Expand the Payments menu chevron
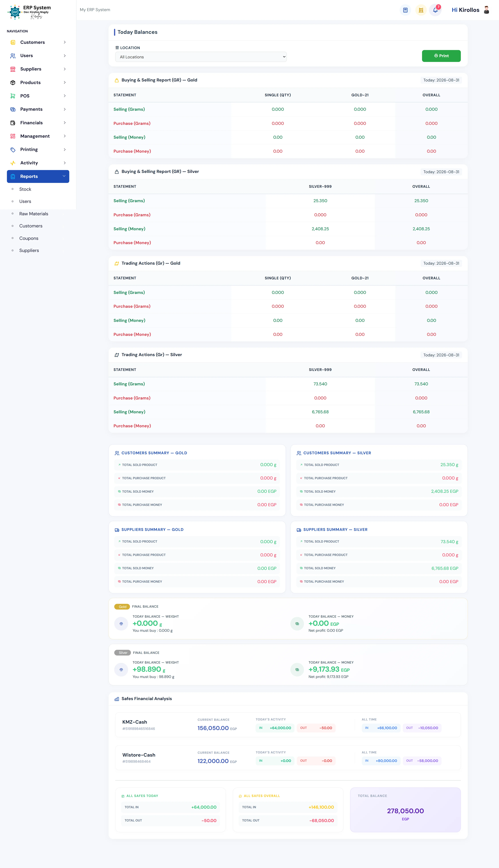The image size is (499, 868). pyautogui.click(x=64, y=109)
